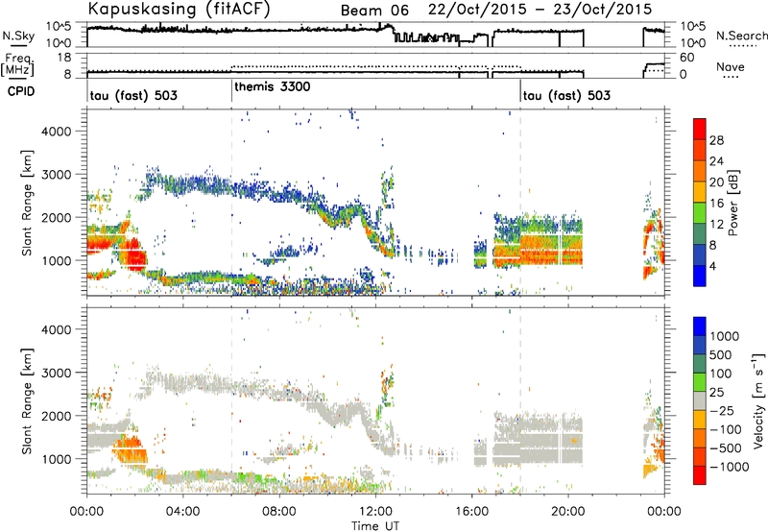Click the 4000 tick in the power panel
Viewport: 768px width, 532px height.
pos(56,132)
